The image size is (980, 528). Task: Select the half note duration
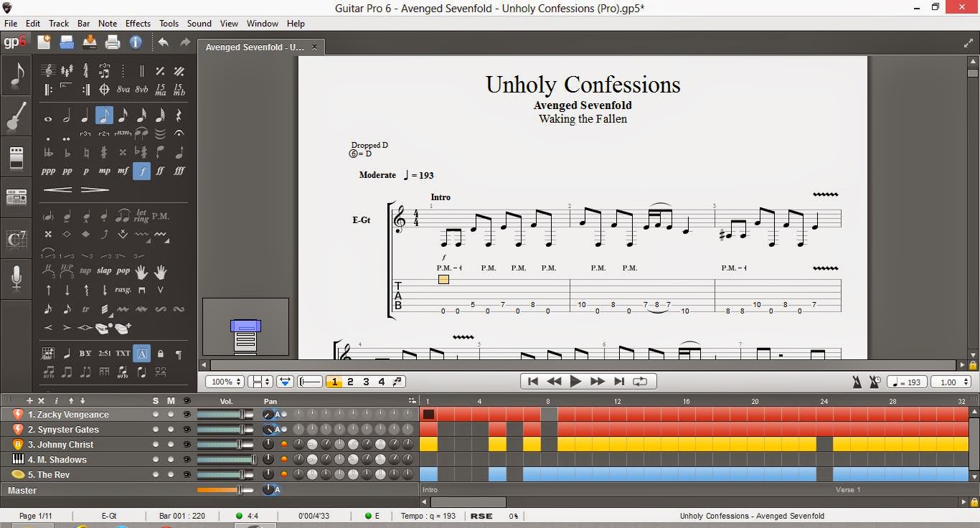(x=67, y=115)
